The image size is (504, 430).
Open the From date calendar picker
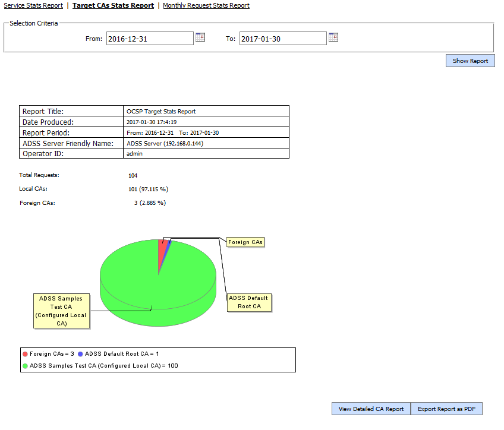(200, 37)
